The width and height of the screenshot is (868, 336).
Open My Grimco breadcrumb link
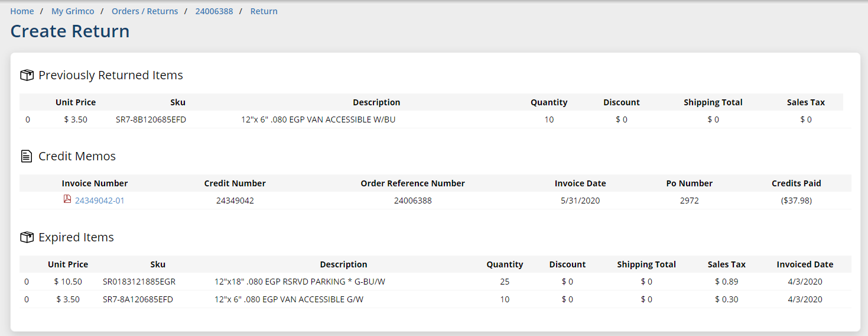pos(73,11)
